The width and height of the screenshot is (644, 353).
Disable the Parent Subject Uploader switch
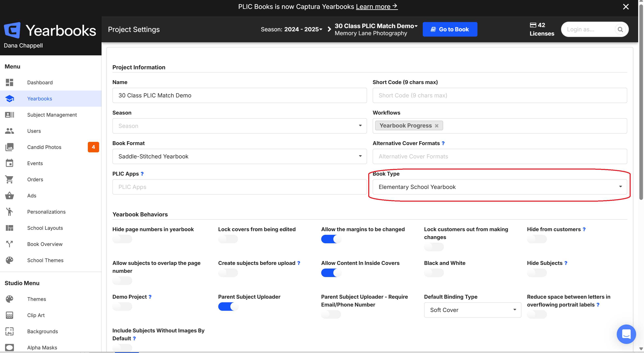228,307
